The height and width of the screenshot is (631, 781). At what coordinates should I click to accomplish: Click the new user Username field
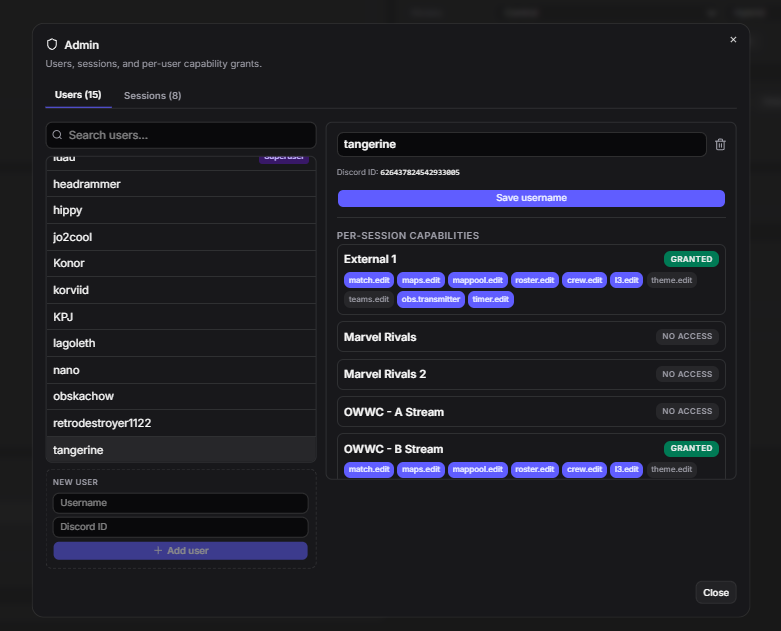180,503
